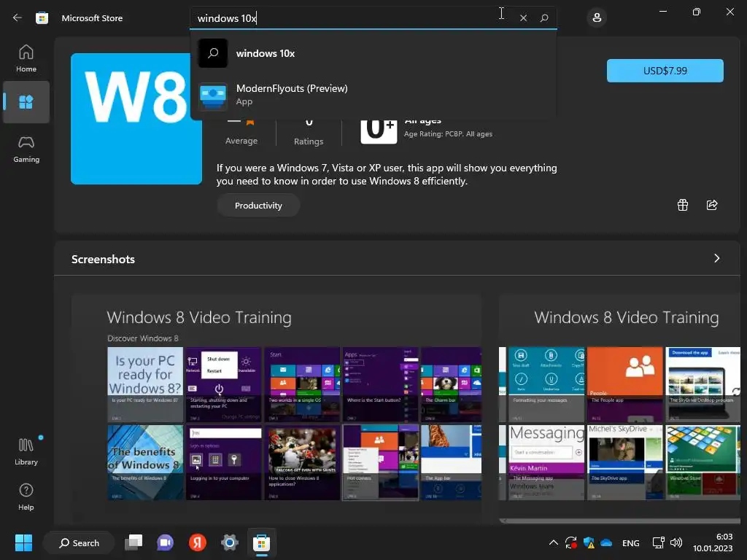Buy the app for USD$7.99

[x=665, y=71]
